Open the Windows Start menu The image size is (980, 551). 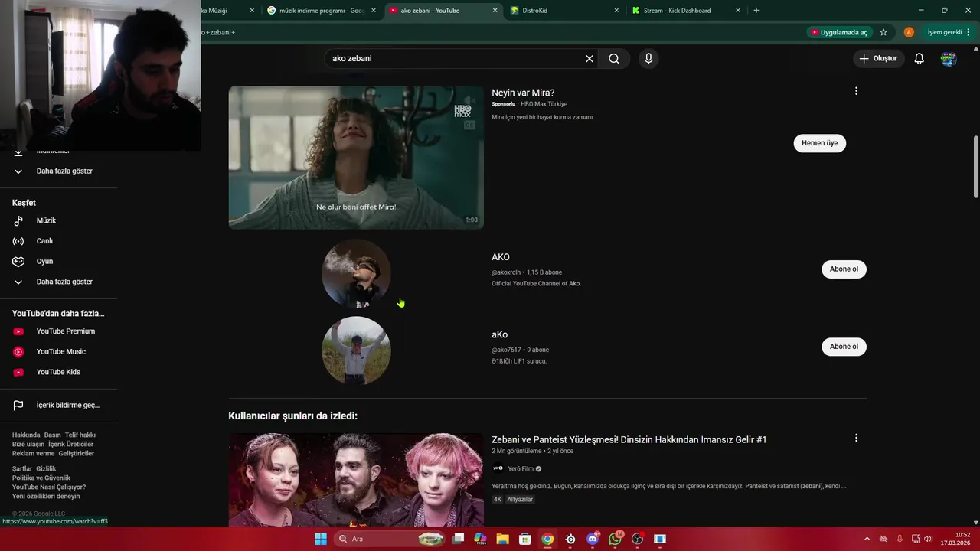(x=321, y=539)
